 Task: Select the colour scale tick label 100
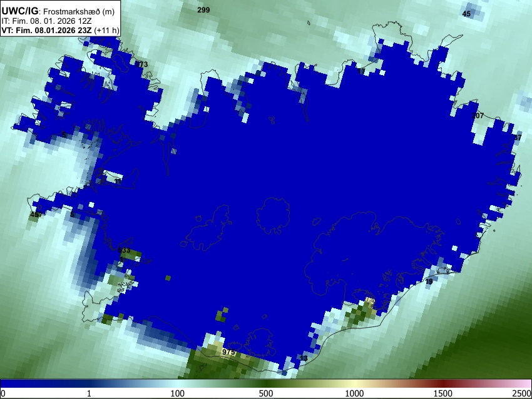click(178, 393)
